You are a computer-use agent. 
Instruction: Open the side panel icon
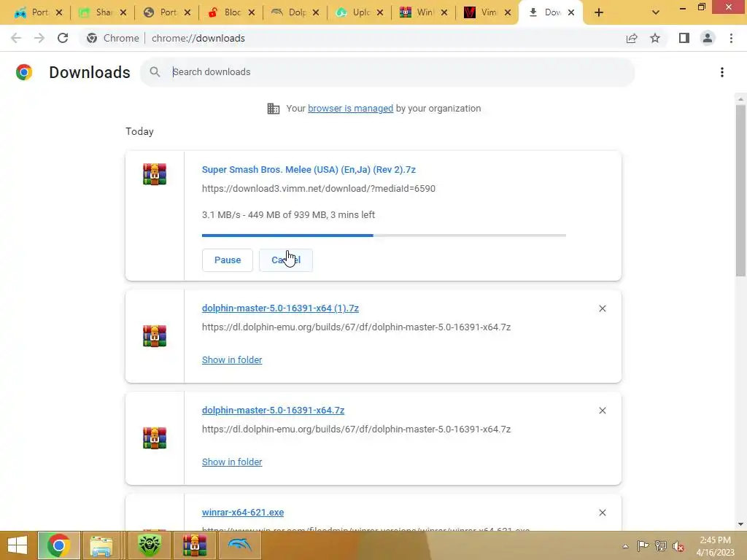(x=684, y=38)
